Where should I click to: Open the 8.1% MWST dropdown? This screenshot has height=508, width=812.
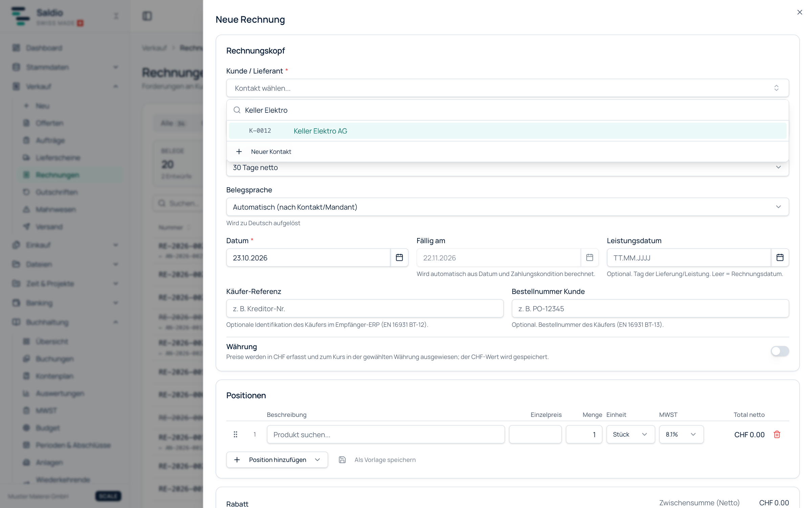coord(681,435)
